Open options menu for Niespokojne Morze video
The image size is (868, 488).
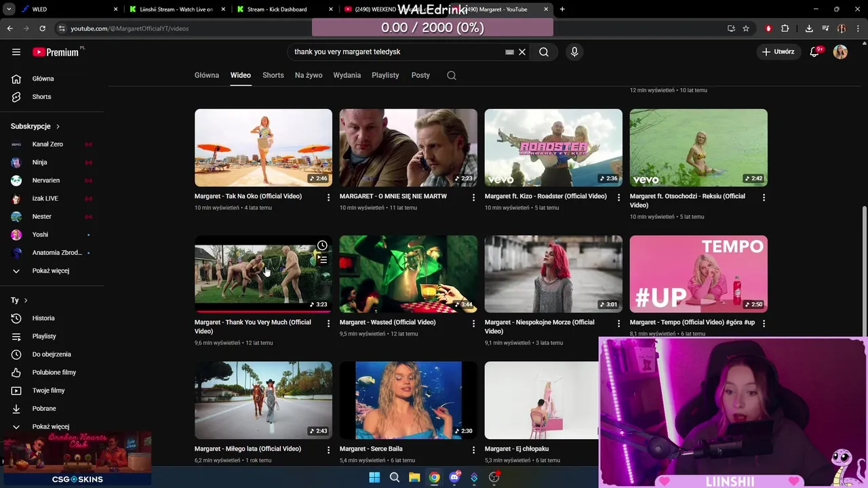[x=618, y=323]
